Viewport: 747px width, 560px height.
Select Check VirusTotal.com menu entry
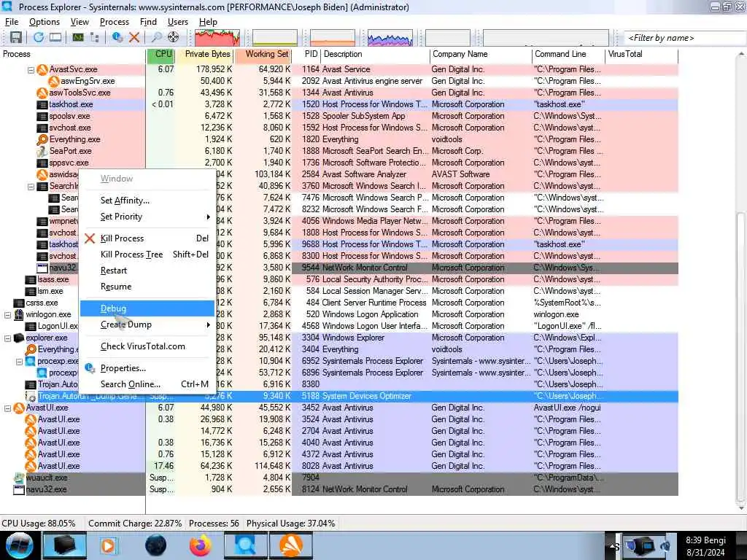[147, 346]
